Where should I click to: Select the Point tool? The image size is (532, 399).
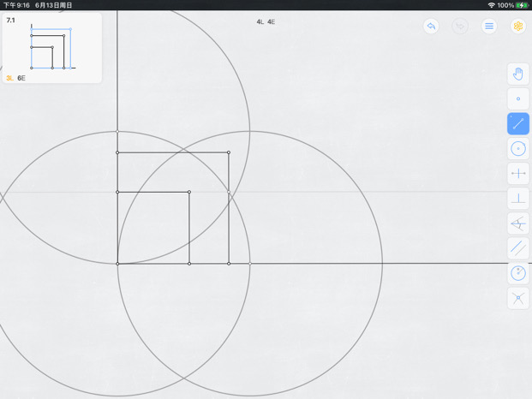(518, 98)
